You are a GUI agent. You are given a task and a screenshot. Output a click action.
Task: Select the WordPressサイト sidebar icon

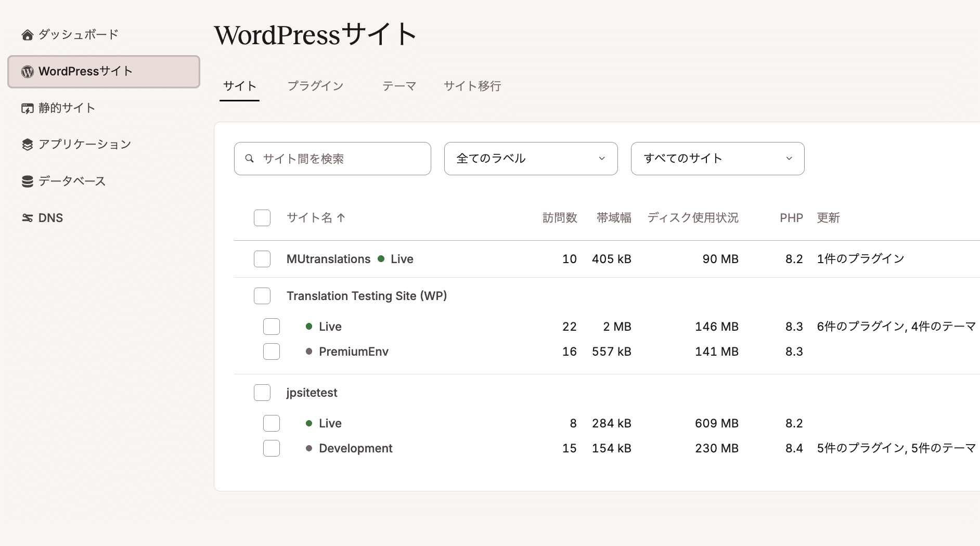point(27,71)
